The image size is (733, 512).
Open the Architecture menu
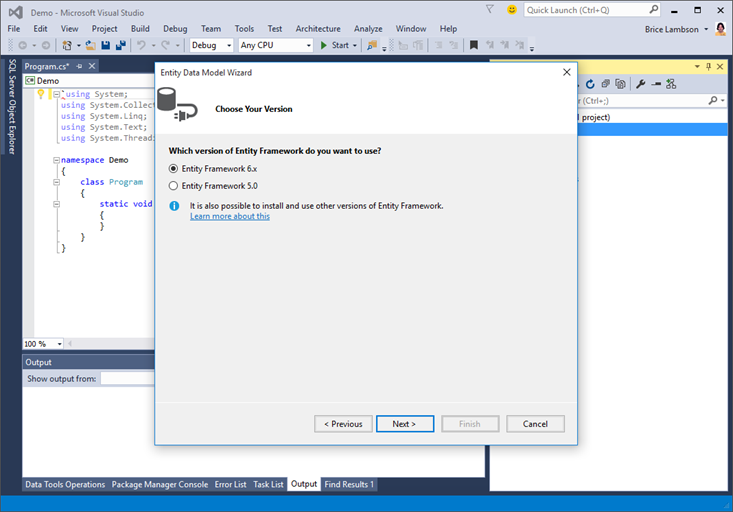[x=318, y=29]
